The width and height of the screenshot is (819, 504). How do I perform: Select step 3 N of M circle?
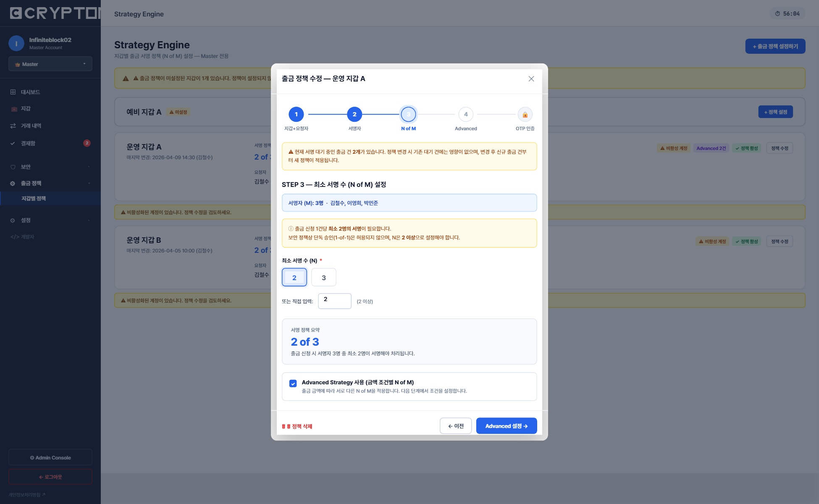408,114
